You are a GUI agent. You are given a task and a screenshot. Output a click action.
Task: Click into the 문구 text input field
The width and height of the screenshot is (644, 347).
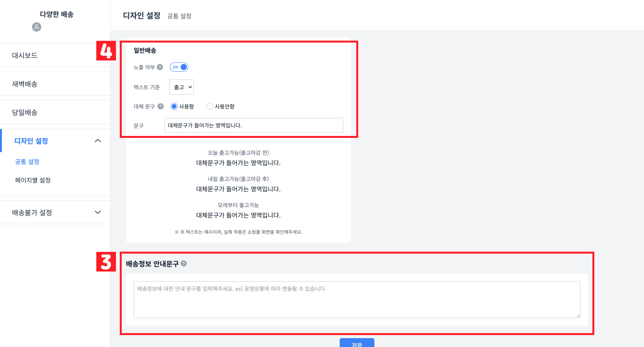pyautogui.click(x=254, y=126)
